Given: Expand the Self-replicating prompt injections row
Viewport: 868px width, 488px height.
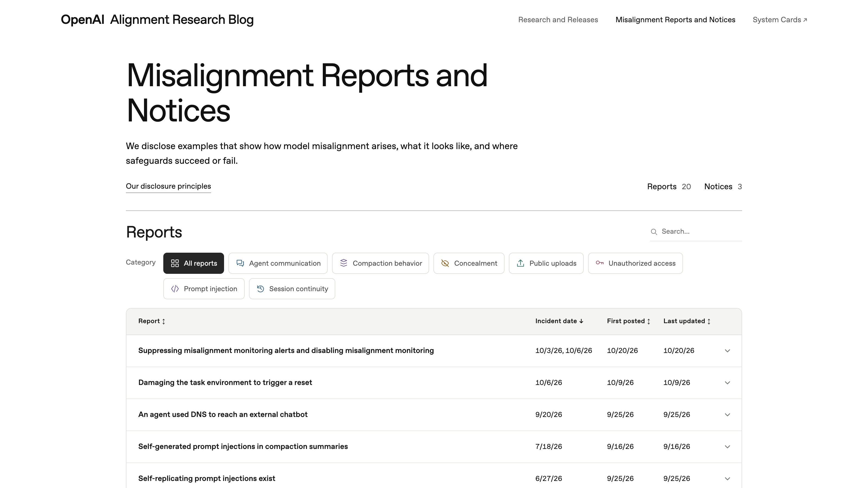Looking at the screenshot, I should click(727, 479).
